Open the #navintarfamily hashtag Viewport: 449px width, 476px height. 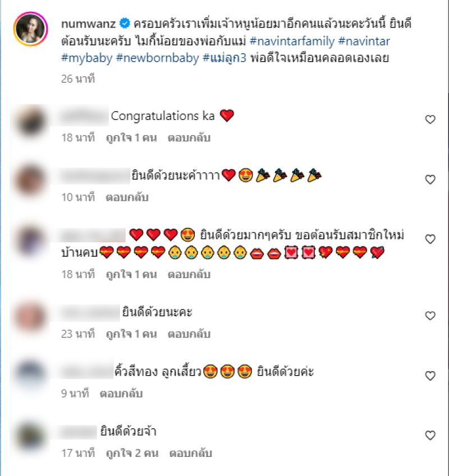pyautogui.click(x=292, y=41)
